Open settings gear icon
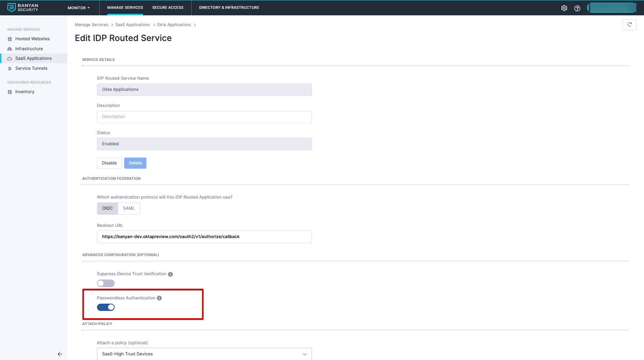This screenshot has height=360, width=644. [x=564, y=8]
